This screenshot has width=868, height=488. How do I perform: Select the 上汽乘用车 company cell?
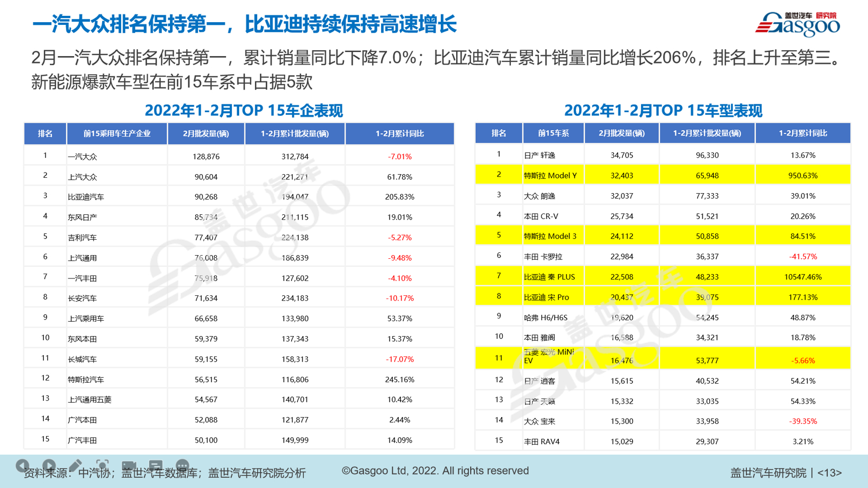(x=117, y=319)
